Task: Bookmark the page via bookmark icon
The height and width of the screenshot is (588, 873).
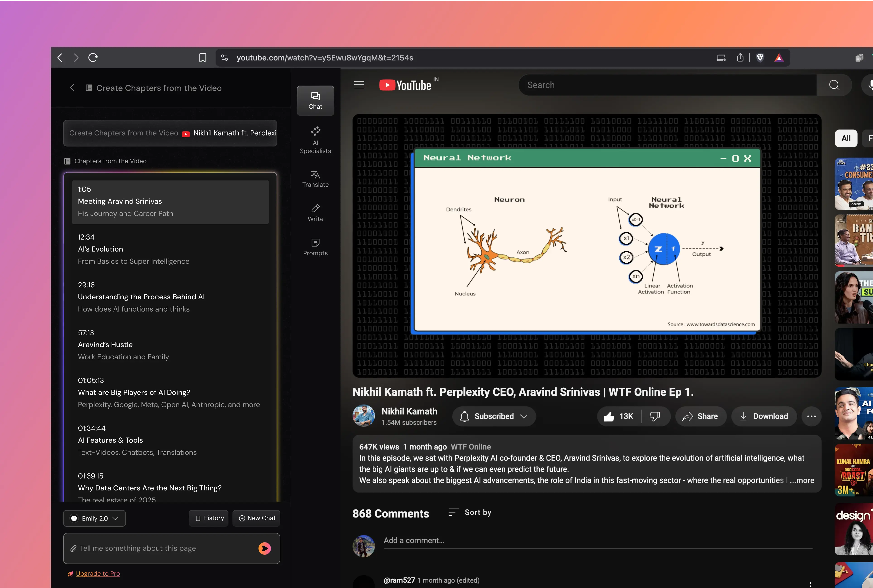Action: 202,58
